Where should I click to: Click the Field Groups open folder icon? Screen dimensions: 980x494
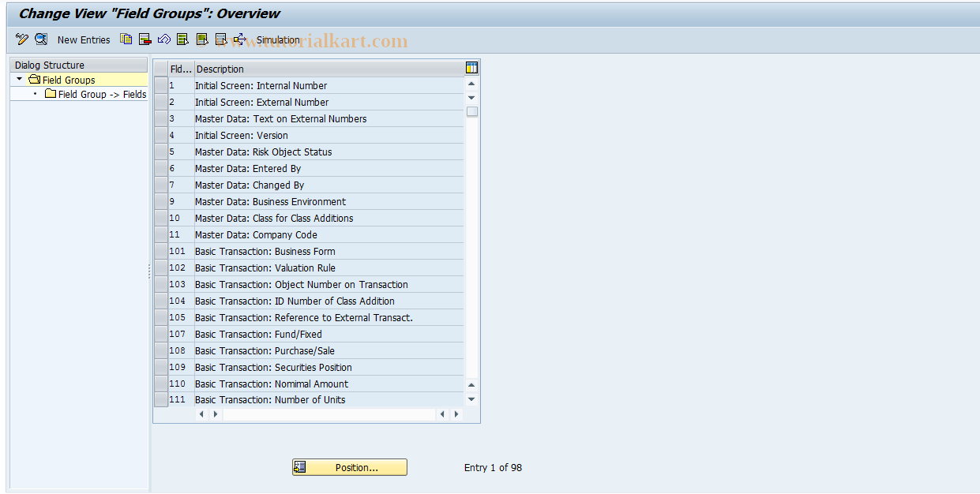point(34,80)
